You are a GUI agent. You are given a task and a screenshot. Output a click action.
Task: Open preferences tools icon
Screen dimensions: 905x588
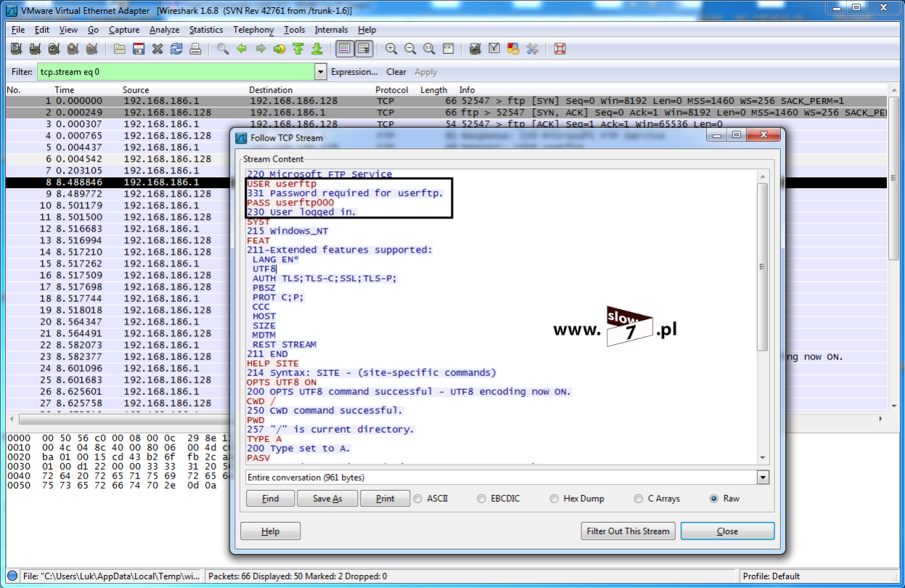(532, 49)
